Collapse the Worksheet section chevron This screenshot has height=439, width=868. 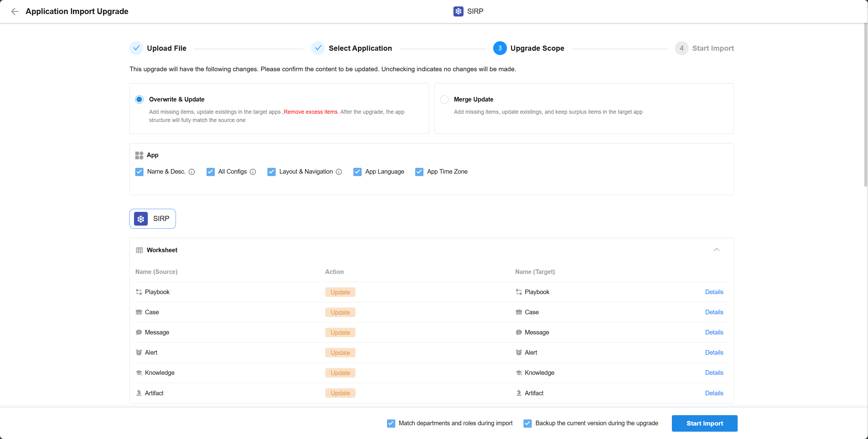(716, 250)
